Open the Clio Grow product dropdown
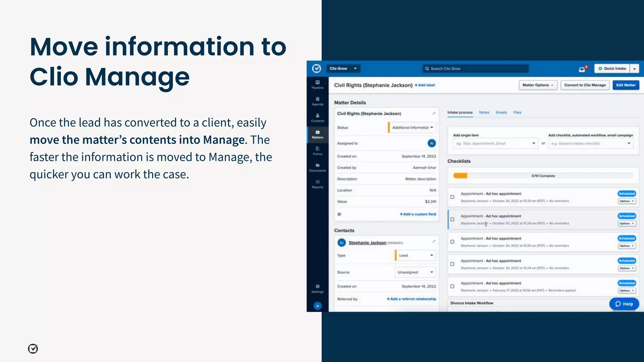Viewport: 644px width, 362px height. pyautogui.click(x=343, y=69)
